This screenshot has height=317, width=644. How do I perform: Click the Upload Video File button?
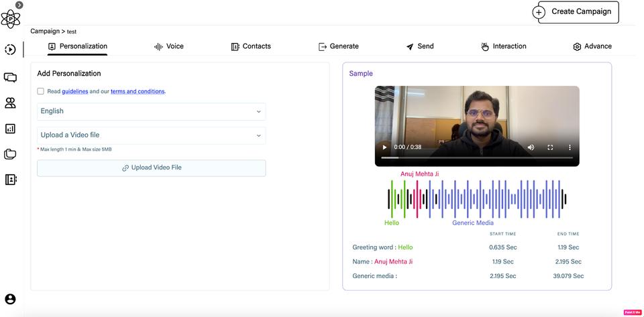(151, 168)
